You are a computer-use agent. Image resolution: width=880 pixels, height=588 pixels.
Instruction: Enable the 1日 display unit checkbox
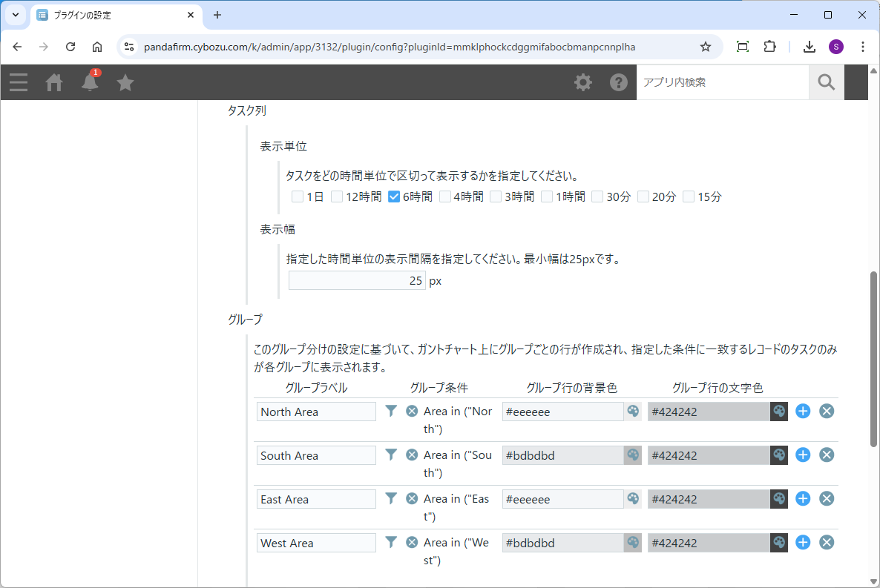(298, 197)
